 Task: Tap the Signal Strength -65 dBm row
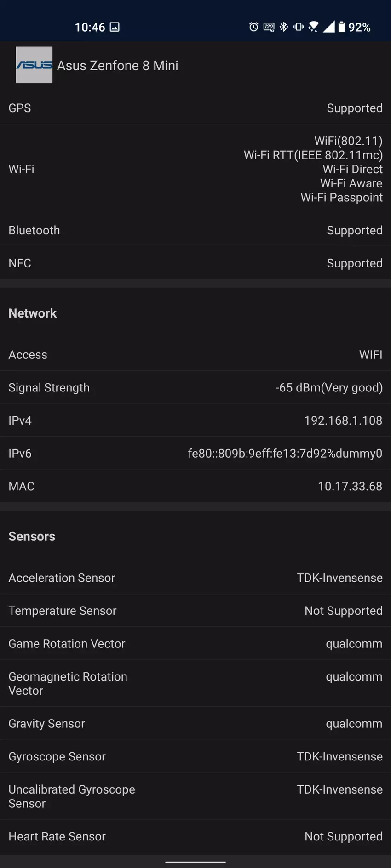[x=195, y=388]
